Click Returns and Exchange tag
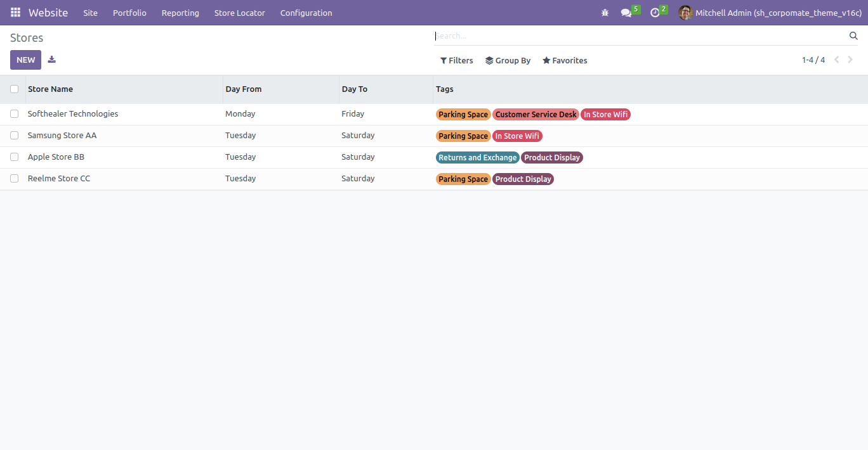The width and height of the screenshot is (868, 450). point(478,158)
